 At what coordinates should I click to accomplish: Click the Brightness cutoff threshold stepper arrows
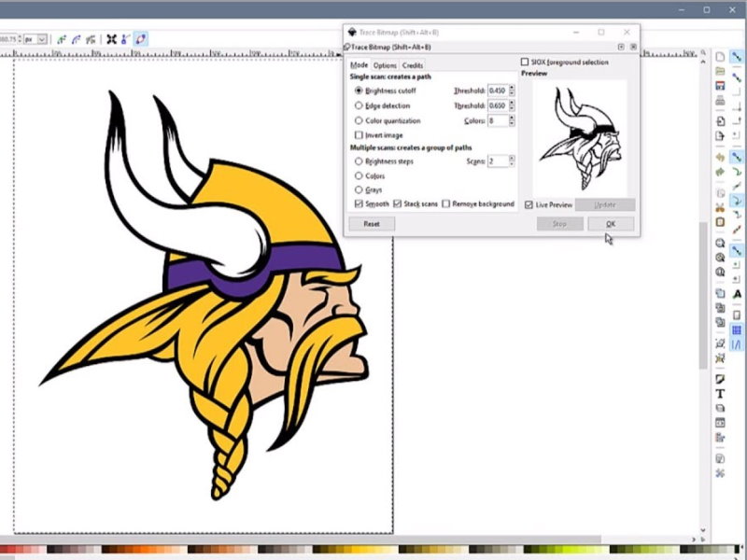[512, 91]
